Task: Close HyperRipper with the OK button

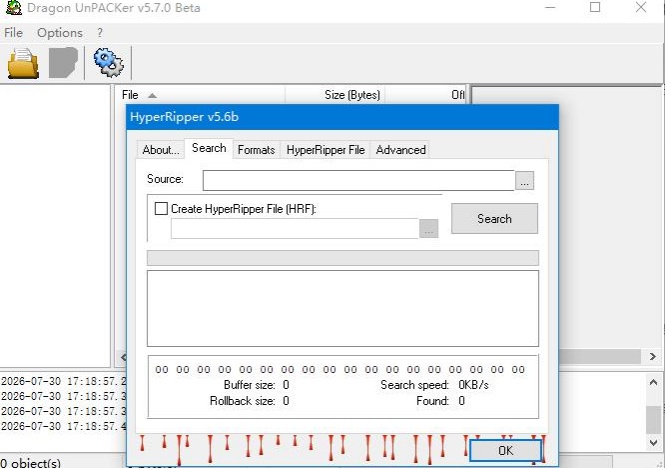Action: tap(505, 450)
